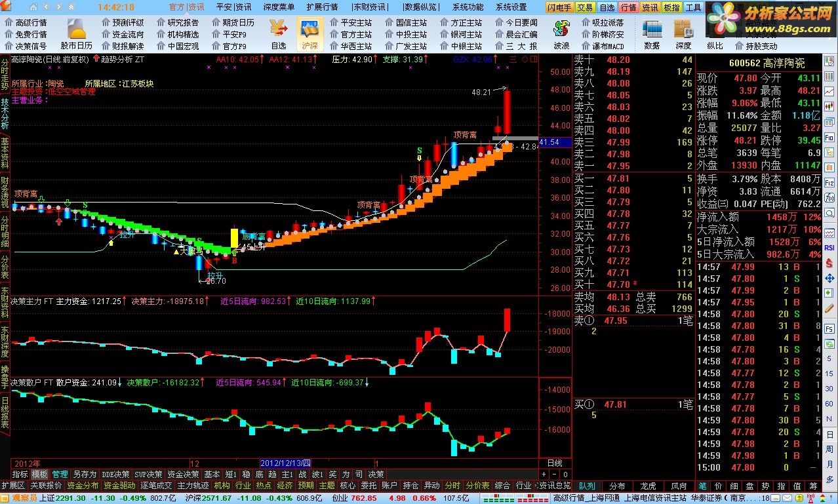Open 免费行情 toolbar shortcut

click(x=25, y=34)
